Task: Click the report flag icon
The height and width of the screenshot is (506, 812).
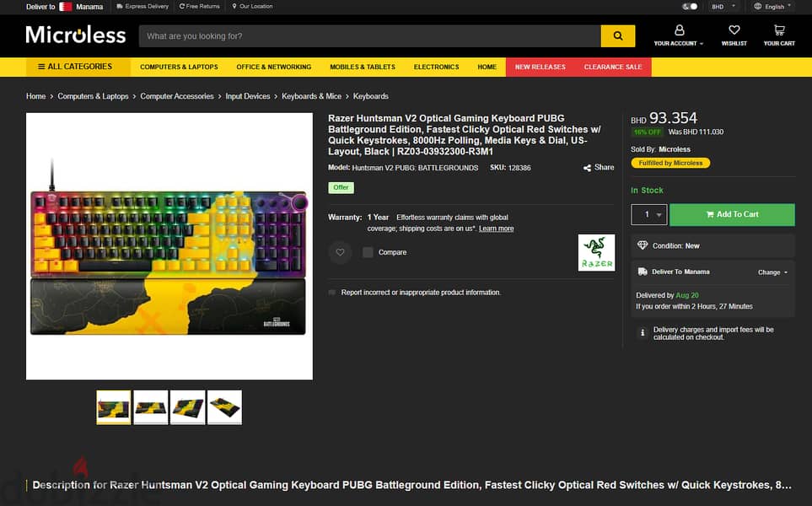Action: (332, 293)
